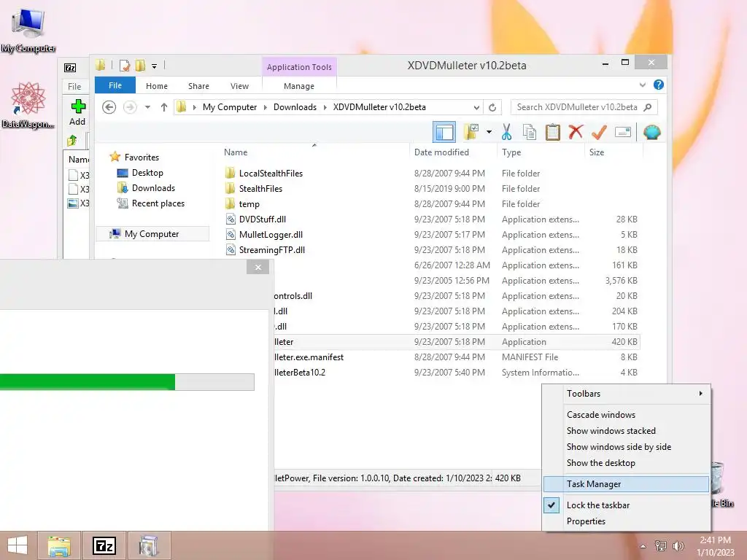747x560 pixels.
Task: Click Favorites star heading
Action: (142, 157)
